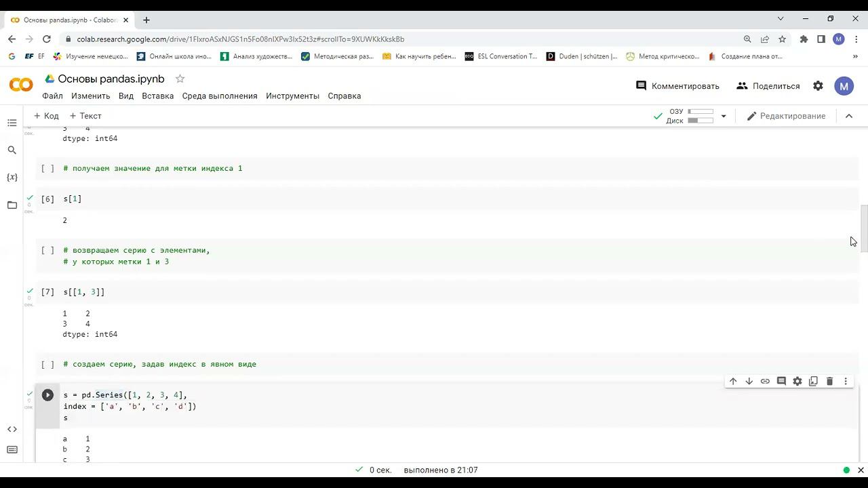
Task: Open the files folder sidebar icon
Action: pos(12,205)
